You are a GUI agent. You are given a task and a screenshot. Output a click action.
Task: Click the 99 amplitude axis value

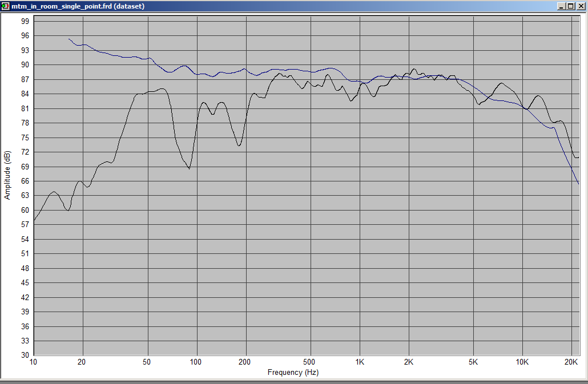click(x=25, y=21)
